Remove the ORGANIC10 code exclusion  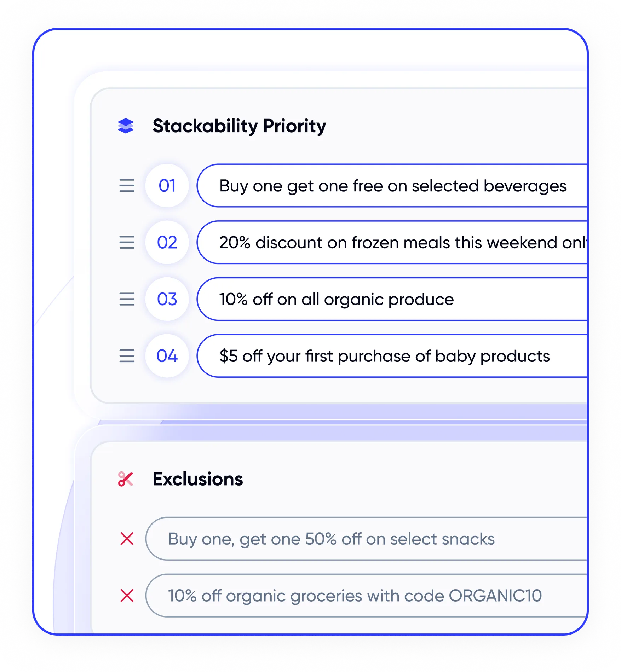(x=127, y=596)
